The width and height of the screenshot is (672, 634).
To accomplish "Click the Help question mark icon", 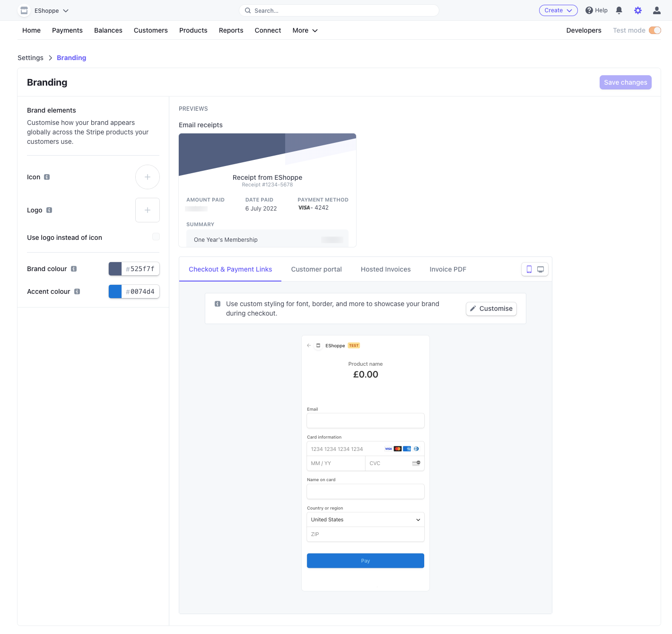I will [x=589, y=10].
